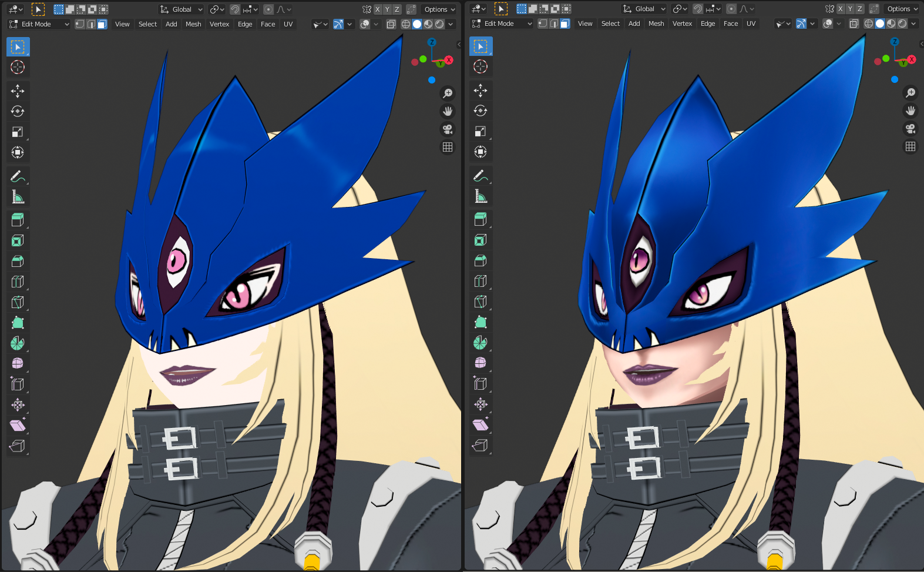Switch perspective/orthographic grid button in right viewport
This screenshot has height=572, width=924.
(x=910, y=146)
